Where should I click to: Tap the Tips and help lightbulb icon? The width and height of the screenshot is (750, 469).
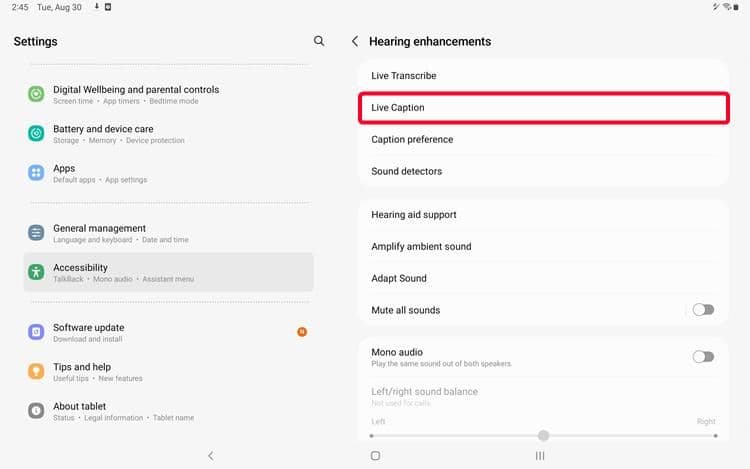point(36,371)
